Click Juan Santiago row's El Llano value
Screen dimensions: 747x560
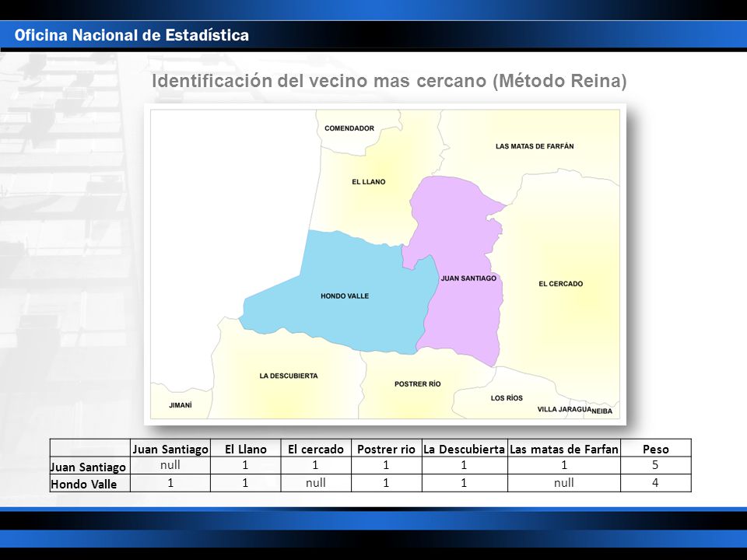[245, 465]
